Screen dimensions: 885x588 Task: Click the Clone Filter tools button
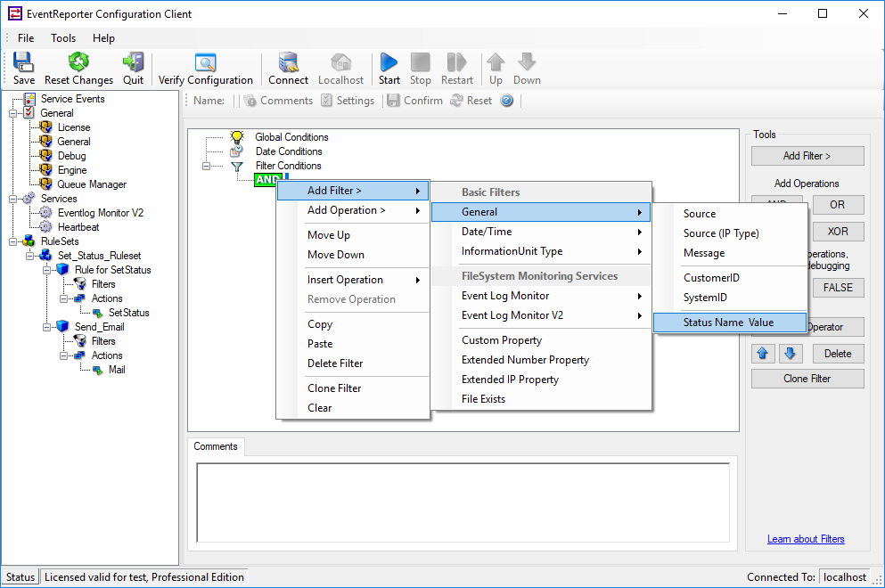[807, 379]
